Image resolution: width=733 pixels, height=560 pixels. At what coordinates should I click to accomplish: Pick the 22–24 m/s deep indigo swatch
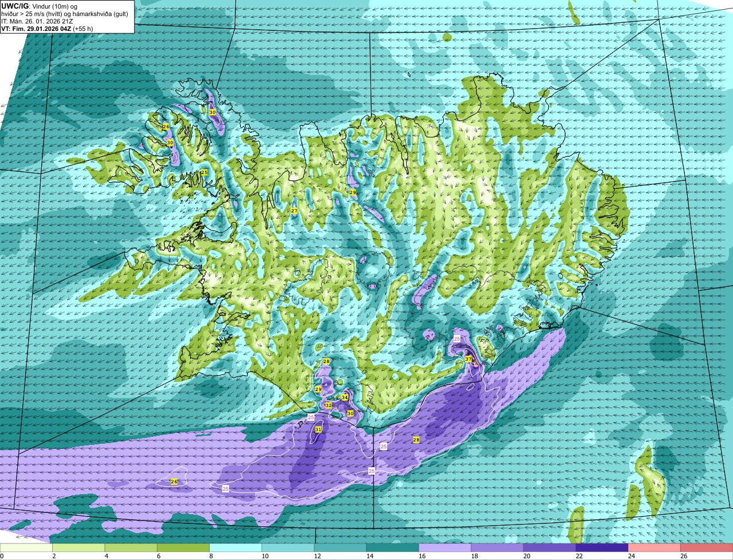click(x=602, y=547)
